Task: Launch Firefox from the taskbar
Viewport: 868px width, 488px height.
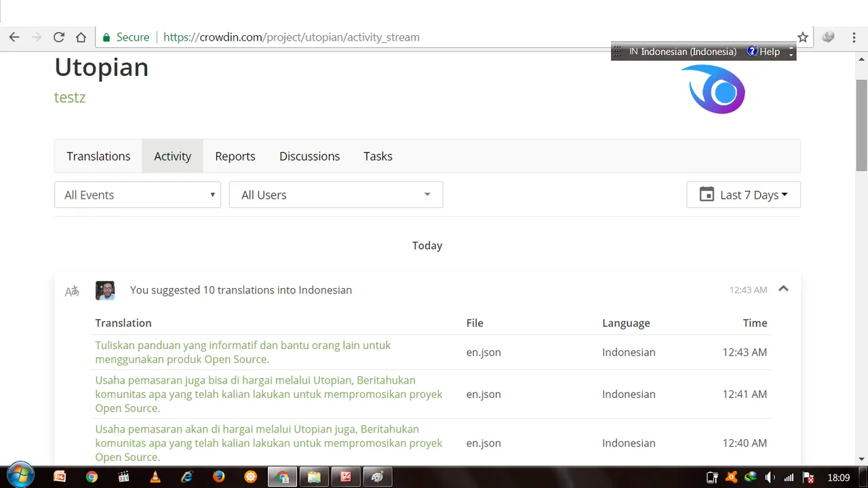Action: coord(218,477)
